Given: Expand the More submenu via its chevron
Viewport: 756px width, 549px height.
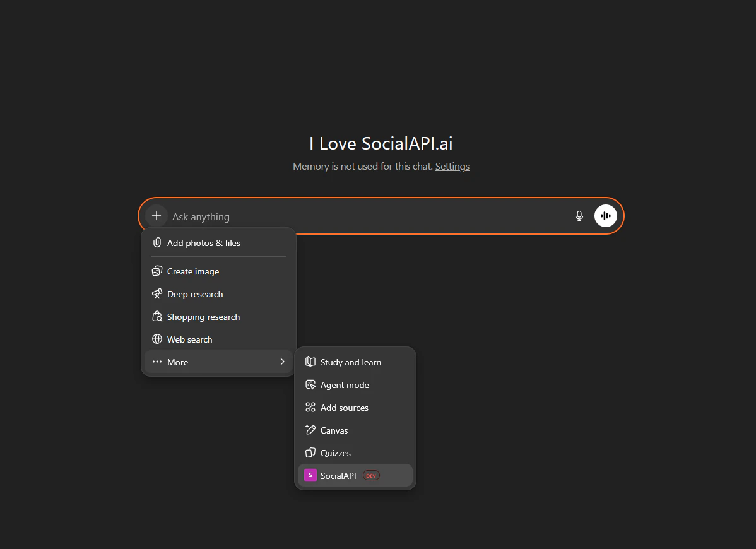Looking at the screenshot, I should click(282, 362).
